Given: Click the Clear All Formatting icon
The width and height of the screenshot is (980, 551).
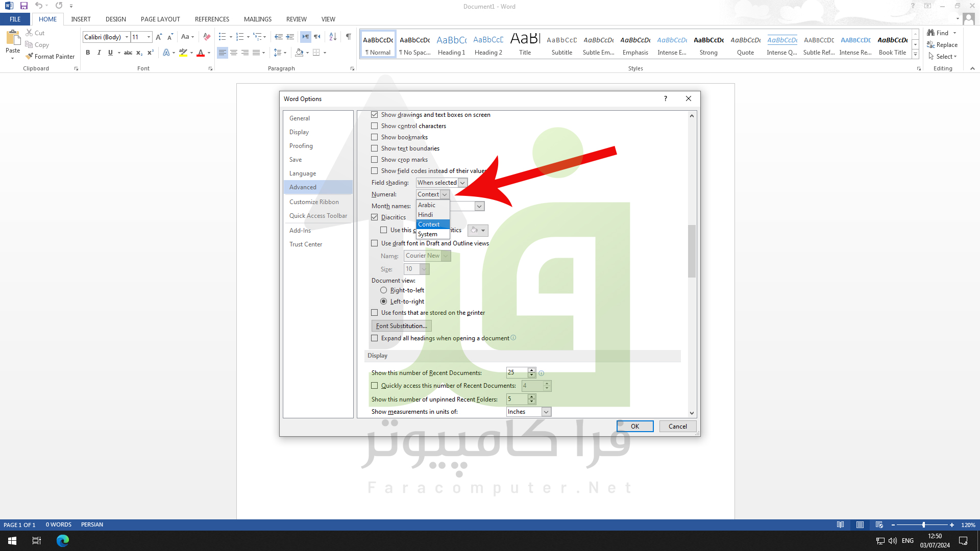Looking at the screenshot, I should (207, 37).
